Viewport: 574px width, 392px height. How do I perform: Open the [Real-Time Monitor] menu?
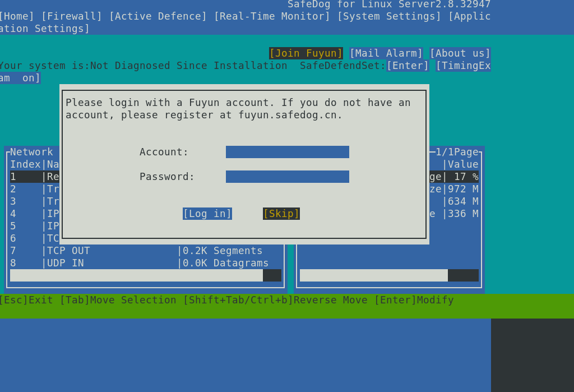pos(272,16)
